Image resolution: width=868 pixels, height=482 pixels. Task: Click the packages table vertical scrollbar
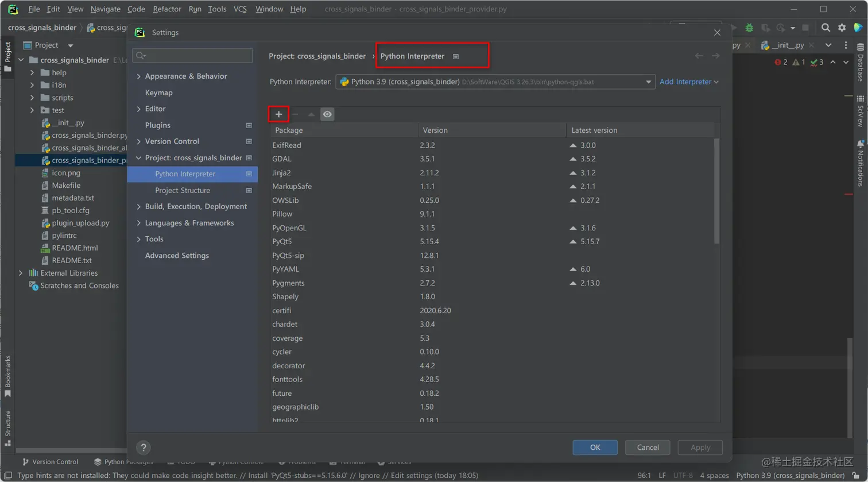click(716, 191)
